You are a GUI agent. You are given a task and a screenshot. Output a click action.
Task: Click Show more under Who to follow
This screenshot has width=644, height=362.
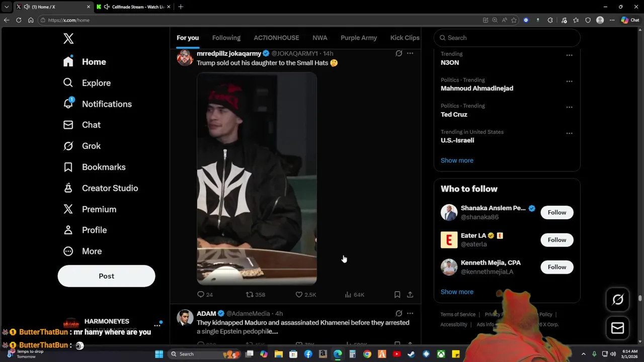(457, 292)
